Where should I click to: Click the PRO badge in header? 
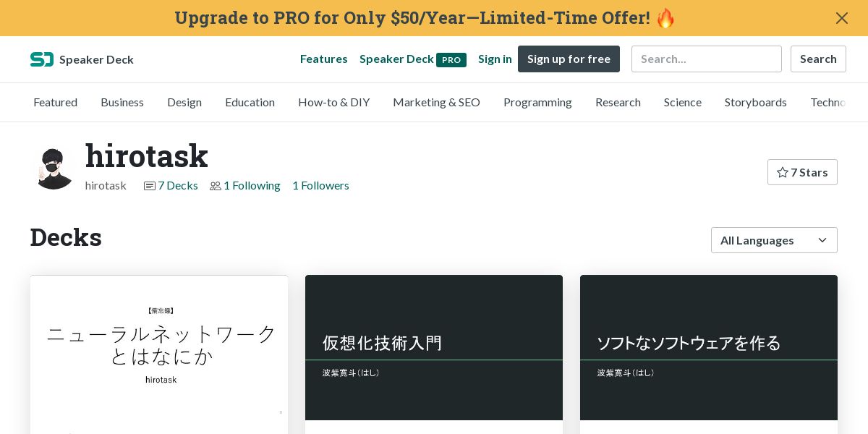[451, 59]
